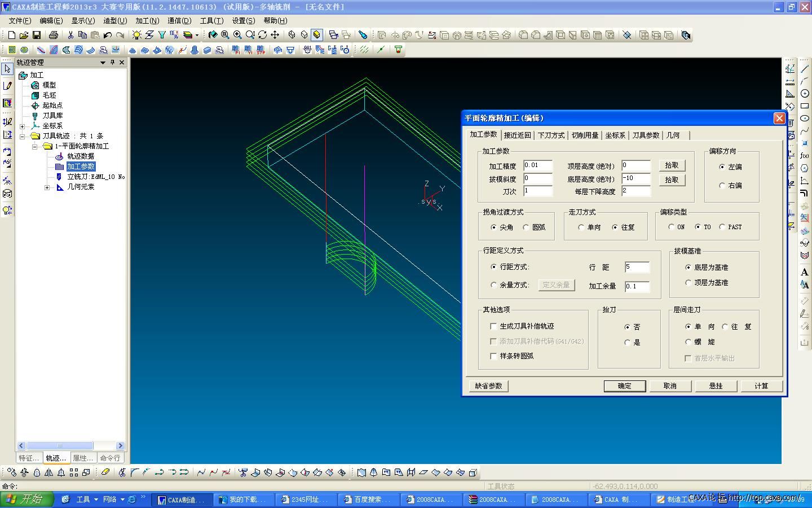812x508 pixels.
Task: Select the shaded display cube icon
Action: click(316, 35)
